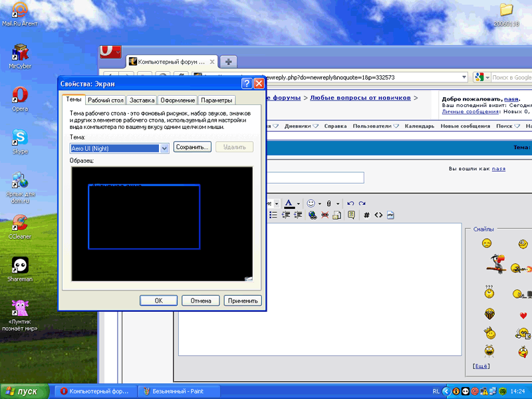The image size is (532, 399).
Task: Switch to the Параметры tab
Action: [217, 100]
